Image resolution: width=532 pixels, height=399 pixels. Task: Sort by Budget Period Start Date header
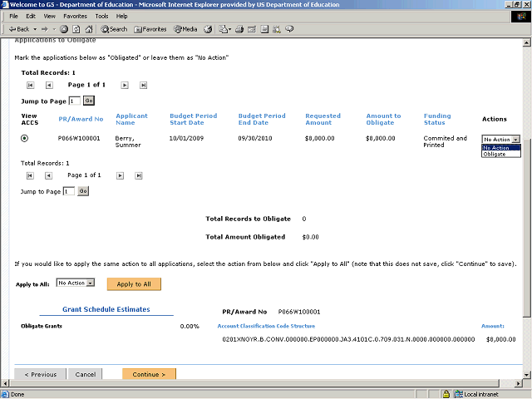[x=194, y=119]
